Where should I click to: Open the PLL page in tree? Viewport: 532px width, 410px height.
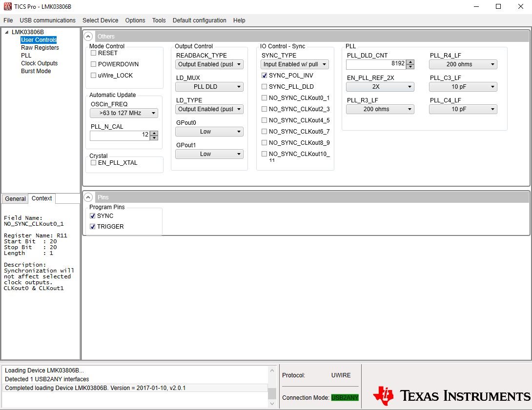(26, 56)
